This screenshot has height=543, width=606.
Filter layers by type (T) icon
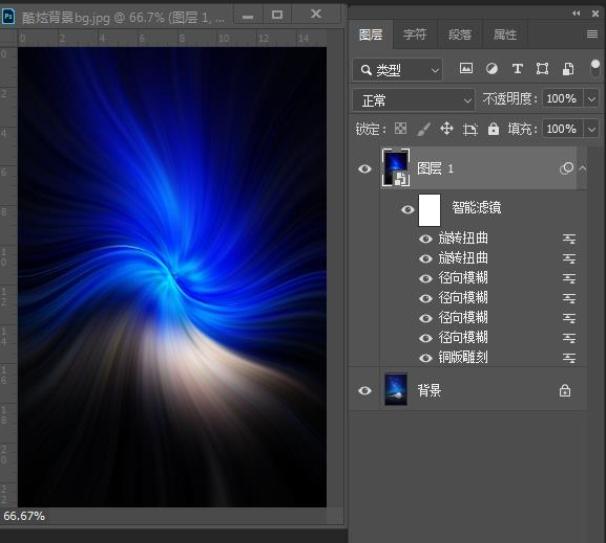click(517, 69)
